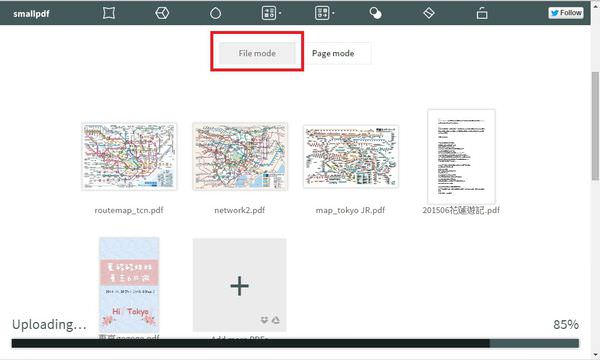Click the scrollbar down arrow
600x360 pixels.
[x=595, y=355]
